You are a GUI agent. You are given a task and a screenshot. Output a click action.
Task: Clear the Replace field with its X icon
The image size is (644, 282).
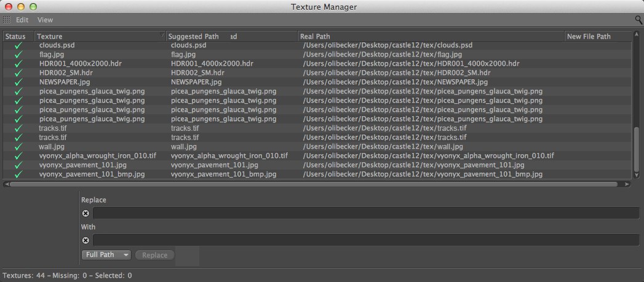(85, 213)
